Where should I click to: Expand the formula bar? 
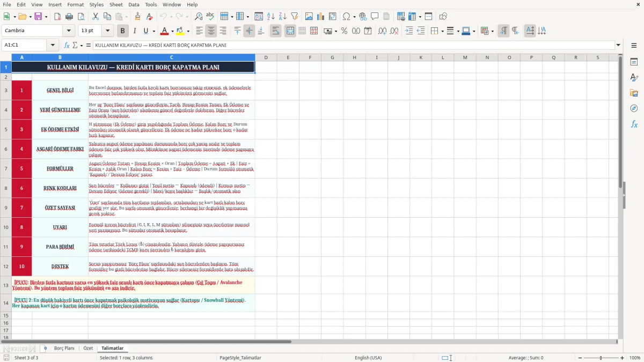619,45
